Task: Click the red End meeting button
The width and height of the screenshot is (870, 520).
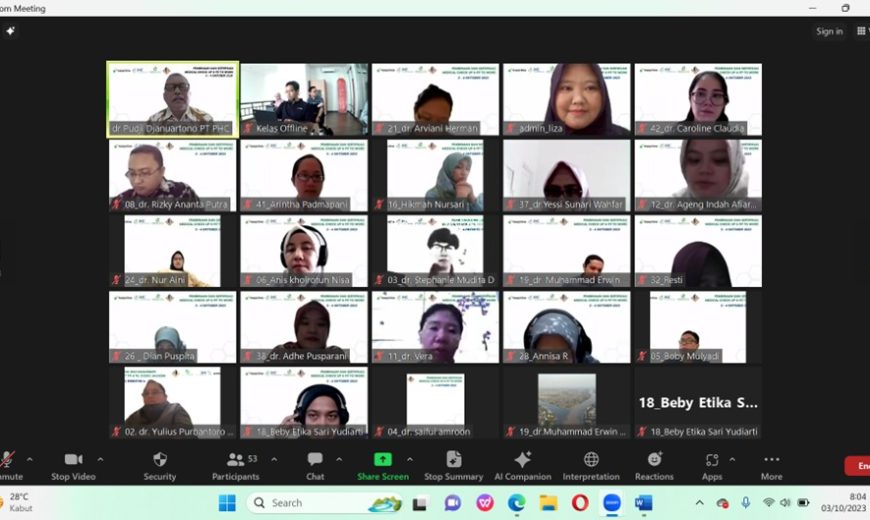Action: pos(857,466)
